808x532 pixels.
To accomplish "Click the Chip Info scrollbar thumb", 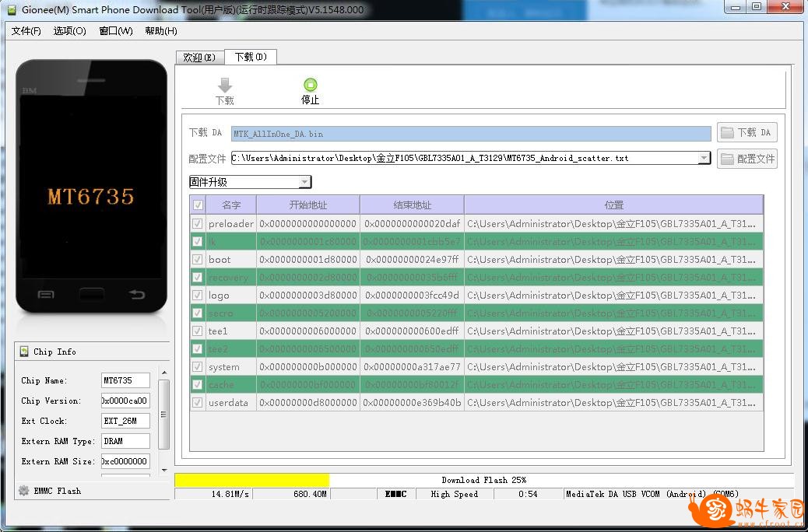I will point(164,415).
